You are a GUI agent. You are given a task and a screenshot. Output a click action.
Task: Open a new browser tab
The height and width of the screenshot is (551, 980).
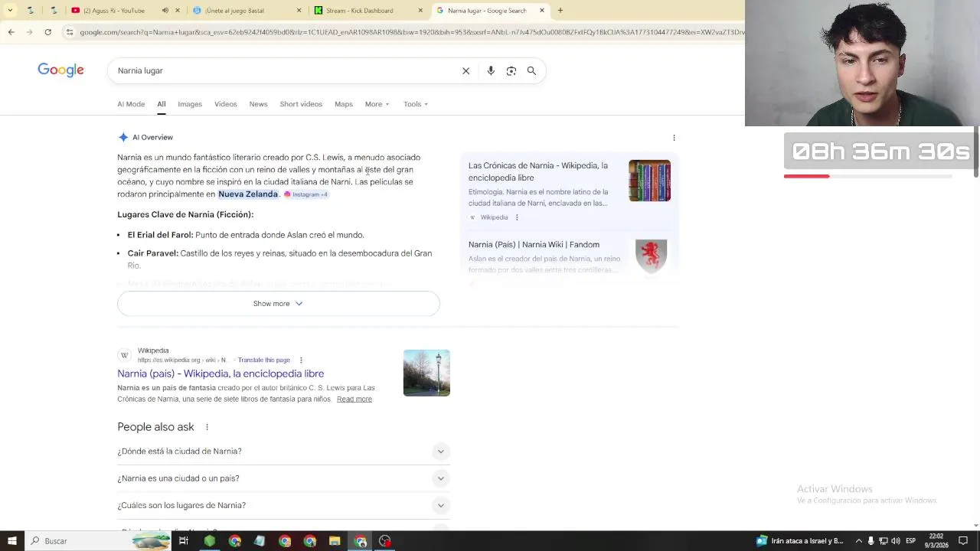(560, 11)
